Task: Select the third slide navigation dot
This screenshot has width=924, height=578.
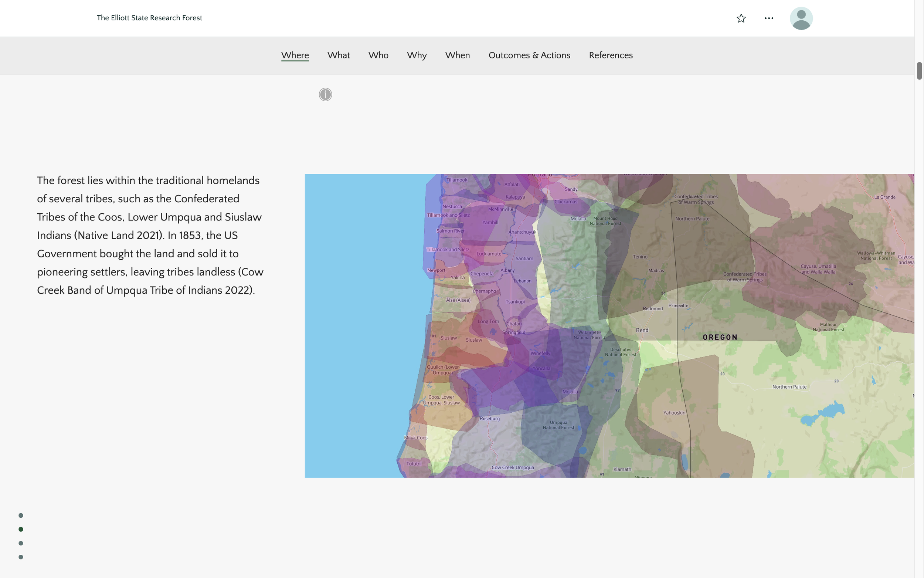Action: (x=21, y=543)
